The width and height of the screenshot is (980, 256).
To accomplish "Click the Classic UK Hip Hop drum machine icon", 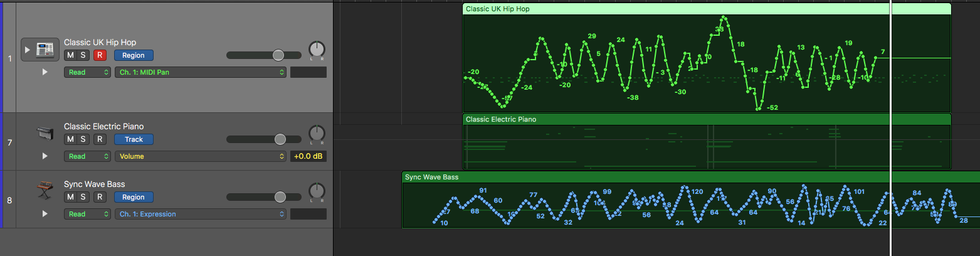I will [x=45, y=50].
